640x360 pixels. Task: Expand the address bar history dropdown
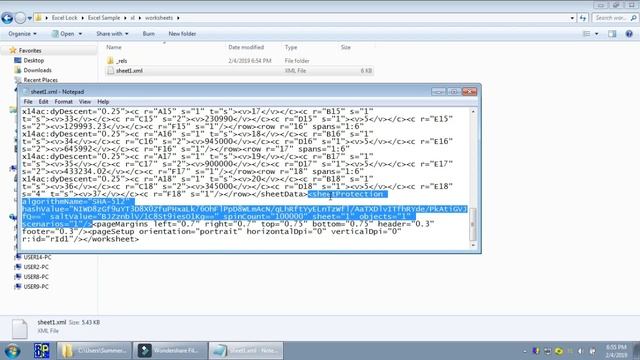[572, 18]
